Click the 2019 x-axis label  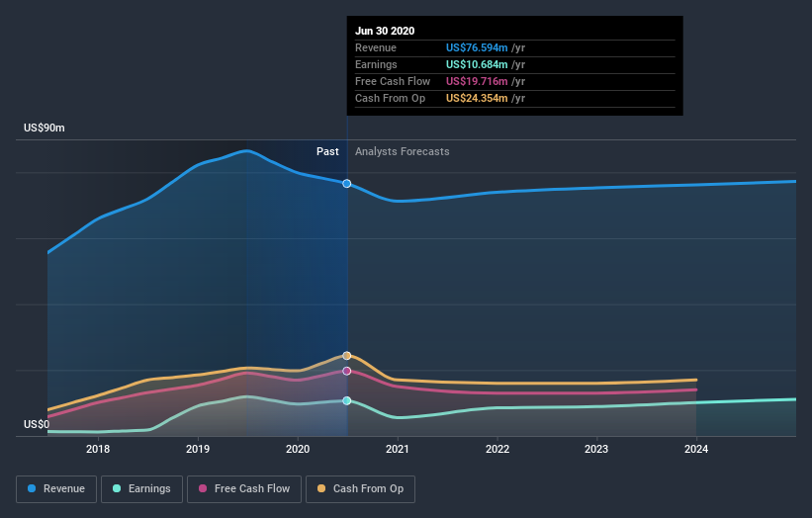click(198, 449)
